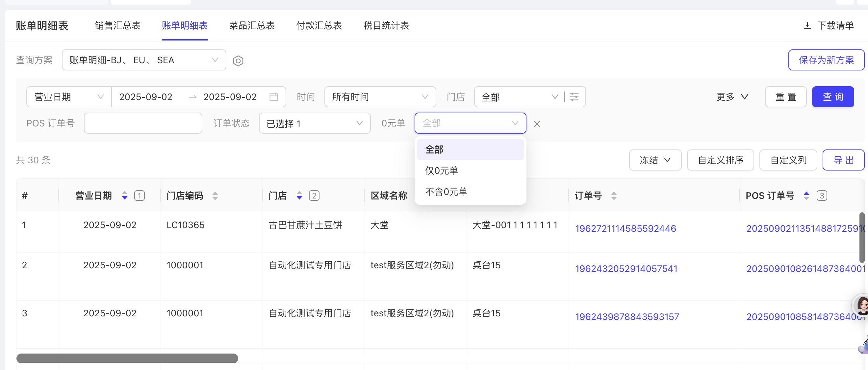Click the query scheme settings hexagon icon

(238, 61)
